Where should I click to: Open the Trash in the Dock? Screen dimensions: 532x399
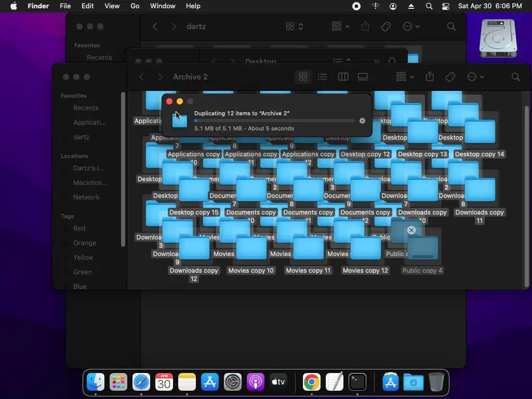436,382
